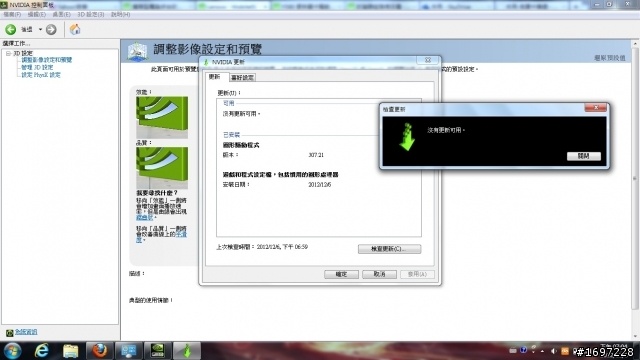Click the version value 307.21
Viewport: 640px width, 360px height.
316,155
